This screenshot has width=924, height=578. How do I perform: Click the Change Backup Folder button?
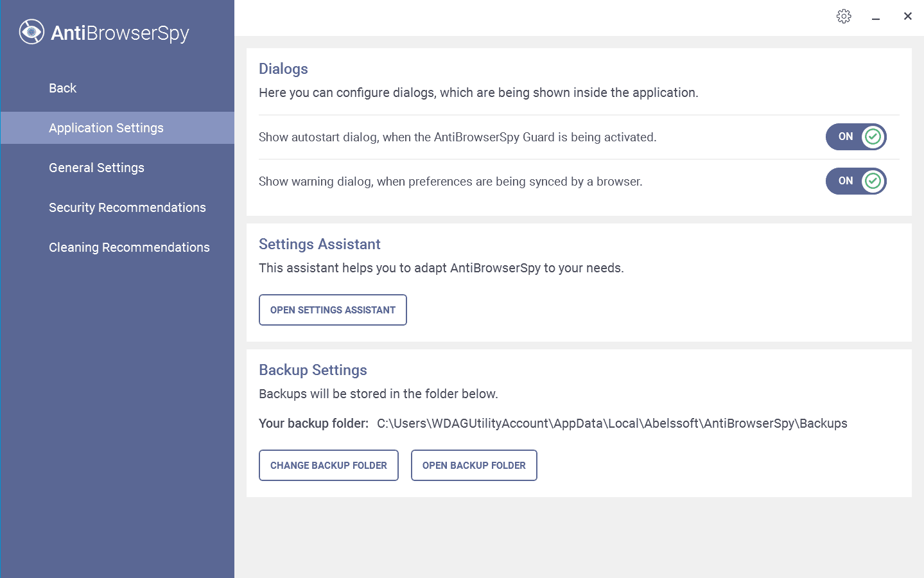coord(328,466)
